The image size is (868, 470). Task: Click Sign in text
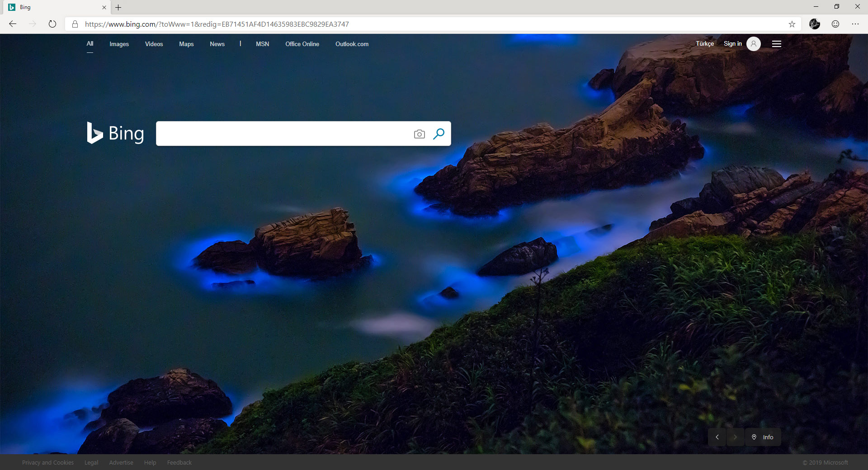pos(733,43)
